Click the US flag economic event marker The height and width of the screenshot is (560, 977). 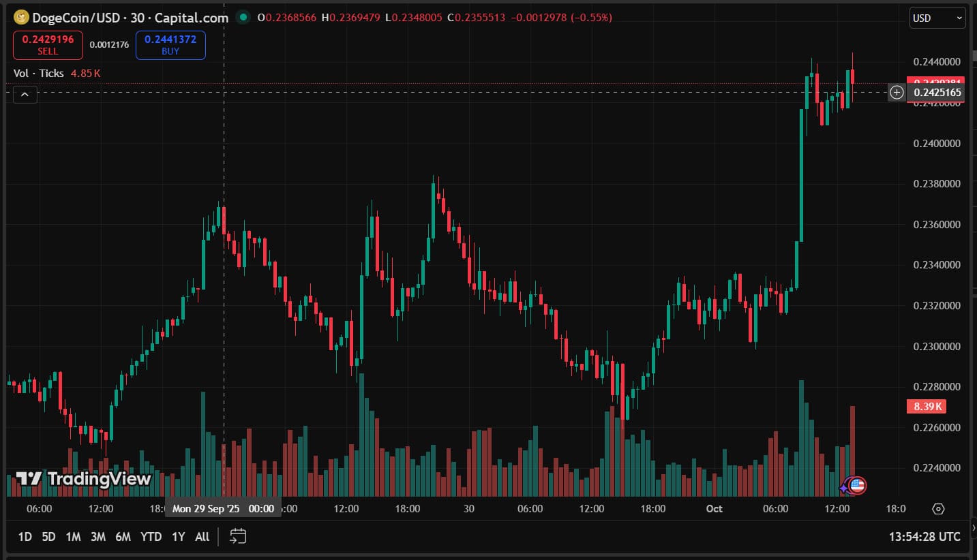857,486
